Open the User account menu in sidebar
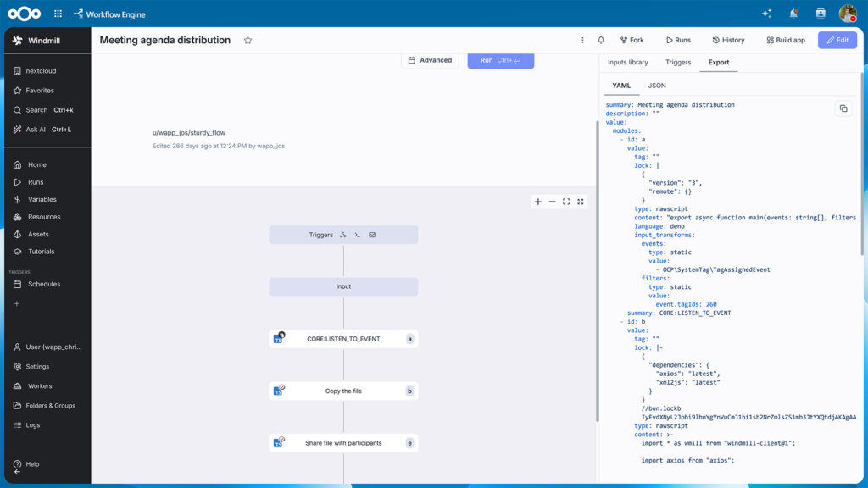 47,347
